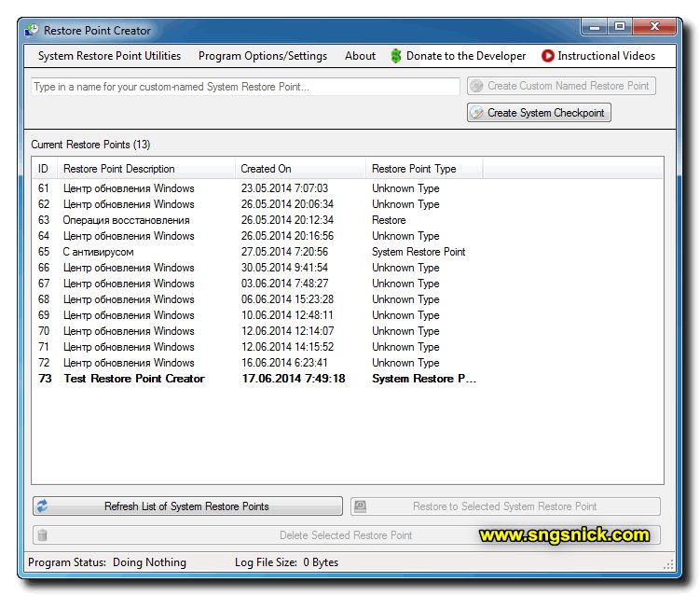This screenshot has width=700, height=596.
Task: Click Refresh List of System Restore Points
Action: click(187, 506)
